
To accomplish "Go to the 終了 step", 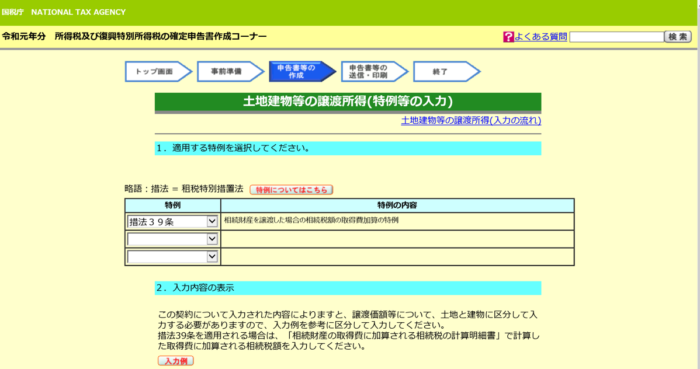I will (446, 71).
